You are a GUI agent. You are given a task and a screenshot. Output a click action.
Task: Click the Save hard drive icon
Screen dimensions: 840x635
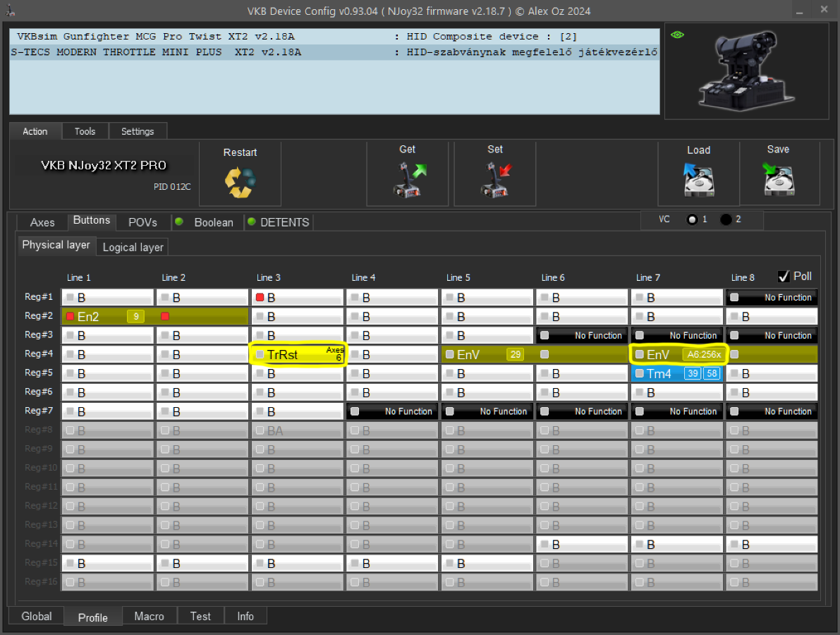778,179
